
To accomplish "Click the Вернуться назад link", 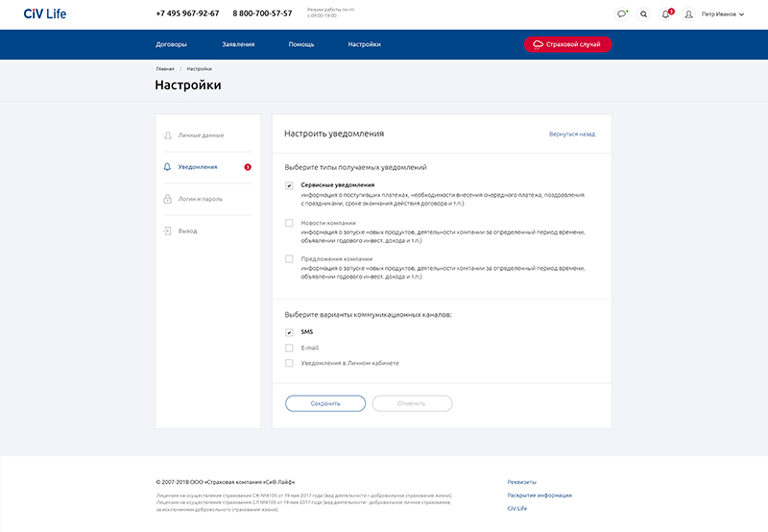I will 572,134.
